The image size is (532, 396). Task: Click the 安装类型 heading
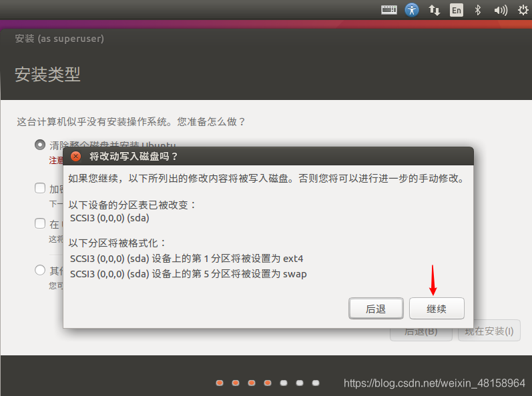[x=47, y=74]
